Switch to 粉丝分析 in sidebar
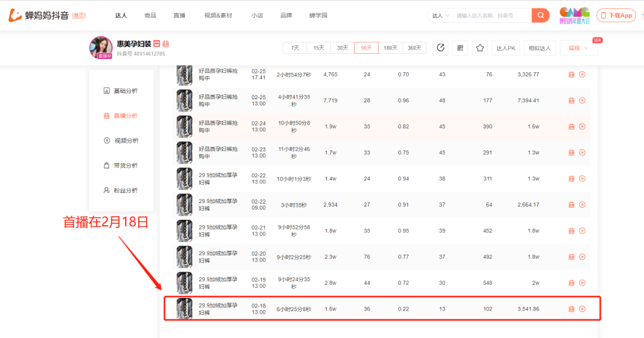 120,190
